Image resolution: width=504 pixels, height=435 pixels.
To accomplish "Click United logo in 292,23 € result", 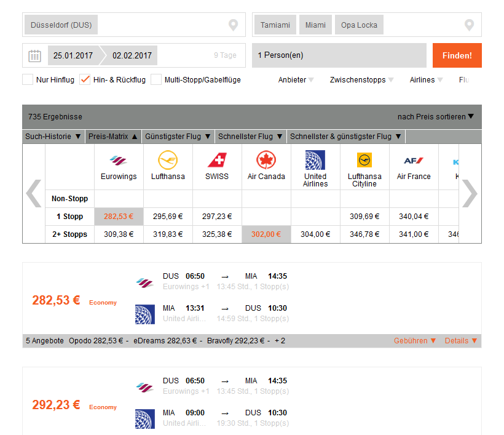I will pyautogui.click(x=145, y=419).
